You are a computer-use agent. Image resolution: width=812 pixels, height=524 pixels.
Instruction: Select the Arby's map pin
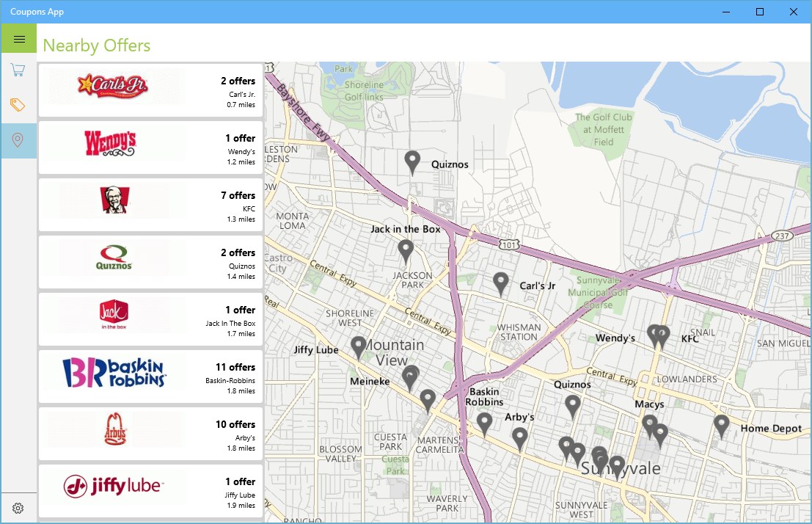pyautogui.click(x=520, y=440)
